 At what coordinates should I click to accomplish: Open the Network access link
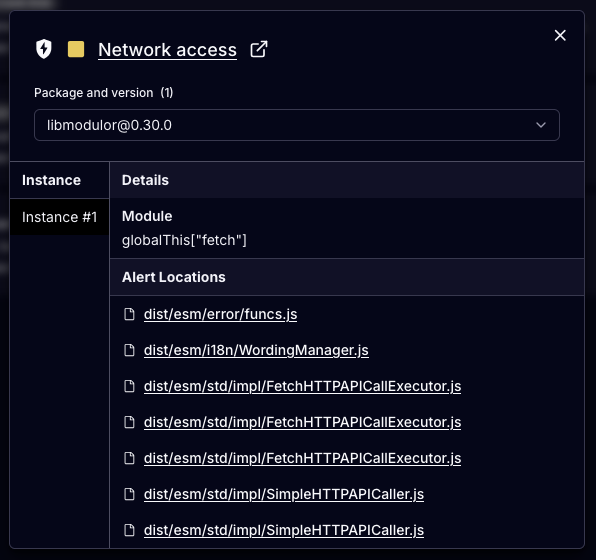pyautogui.click(x=167, y=50)
